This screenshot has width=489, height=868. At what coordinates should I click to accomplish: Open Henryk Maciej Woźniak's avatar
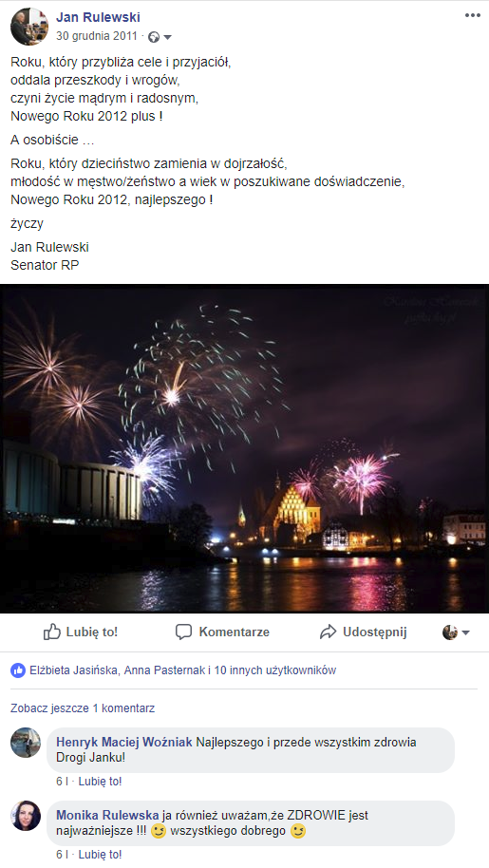[x=26, y=743]
